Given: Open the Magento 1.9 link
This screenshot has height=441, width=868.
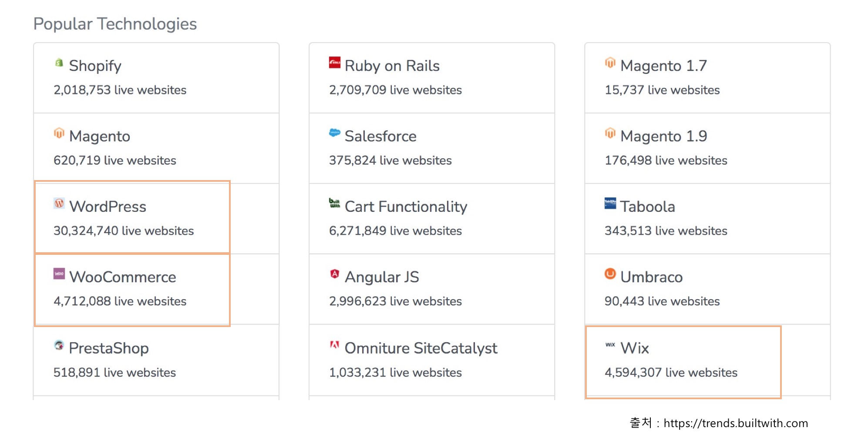Looking at the screenshot, I should [663, 136].
